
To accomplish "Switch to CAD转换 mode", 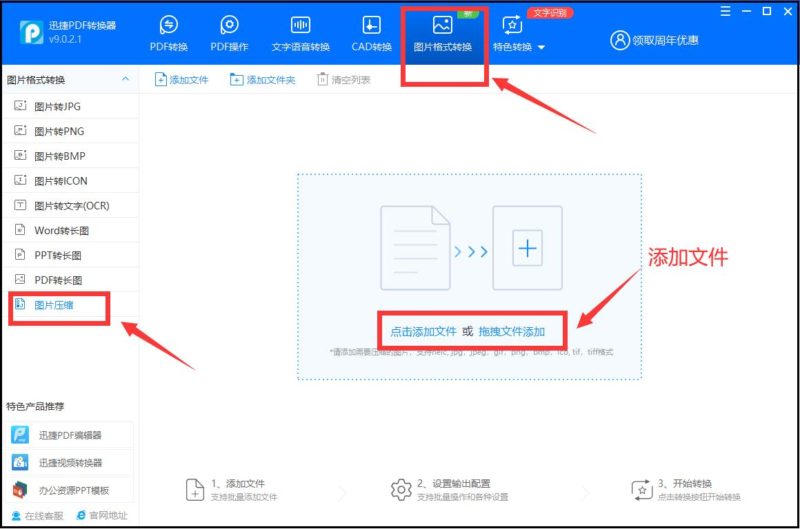I will (371, 33).
